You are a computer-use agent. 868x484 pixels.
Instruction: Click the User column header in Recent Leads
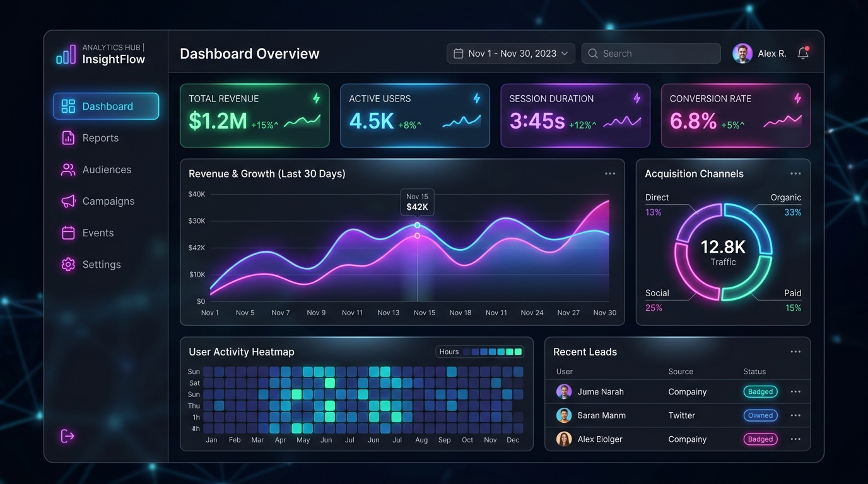click(x=565, y=372)
